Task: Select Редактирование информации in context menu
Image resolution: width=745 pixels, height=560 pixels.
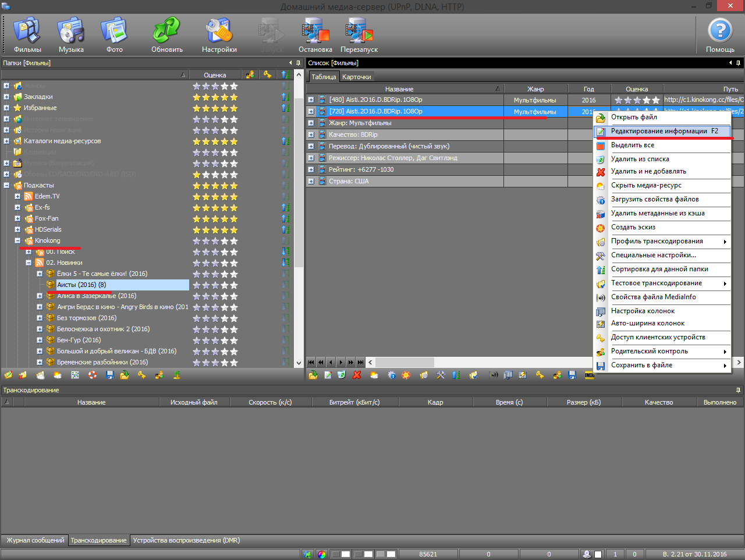Action: tap(664, 132)
